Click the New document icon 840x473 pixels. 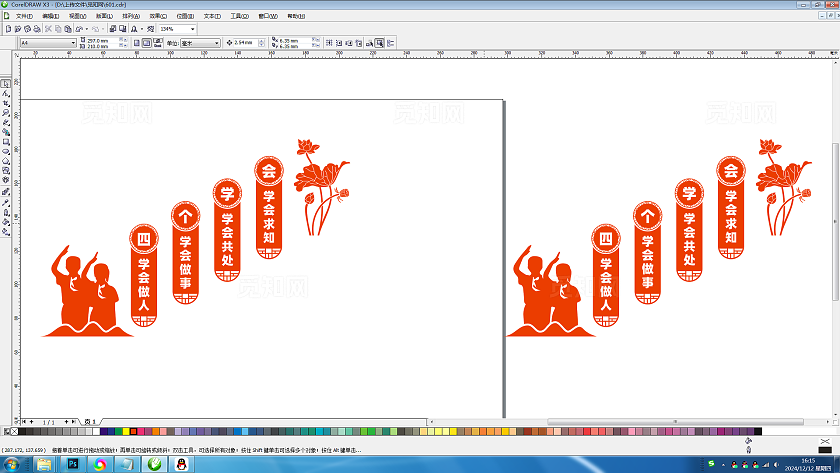coord(6,29)
